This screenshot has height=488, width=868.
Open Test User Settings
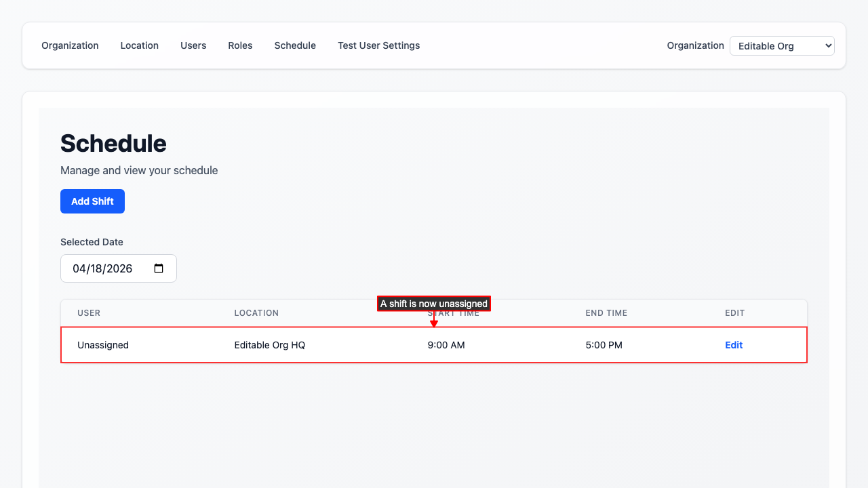[378, 45]
